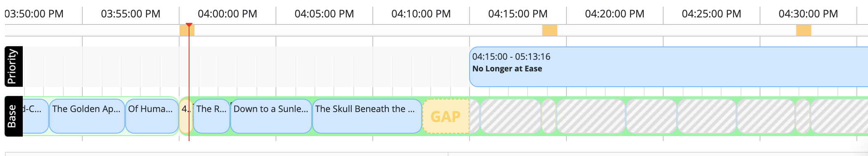Screen dimensions: 868x156
Task: Click the 04:20:00 PM ruler label
Action: [615, 14]
